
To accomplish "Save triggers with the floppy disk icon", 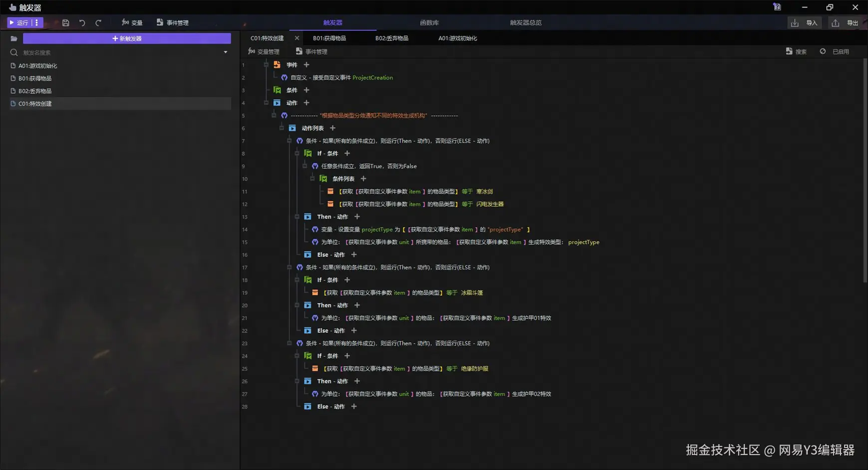I will 65,23.
